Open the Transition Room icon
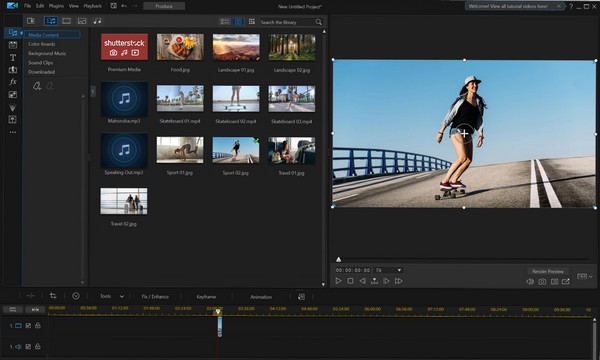600x360 pixels. 13,70
